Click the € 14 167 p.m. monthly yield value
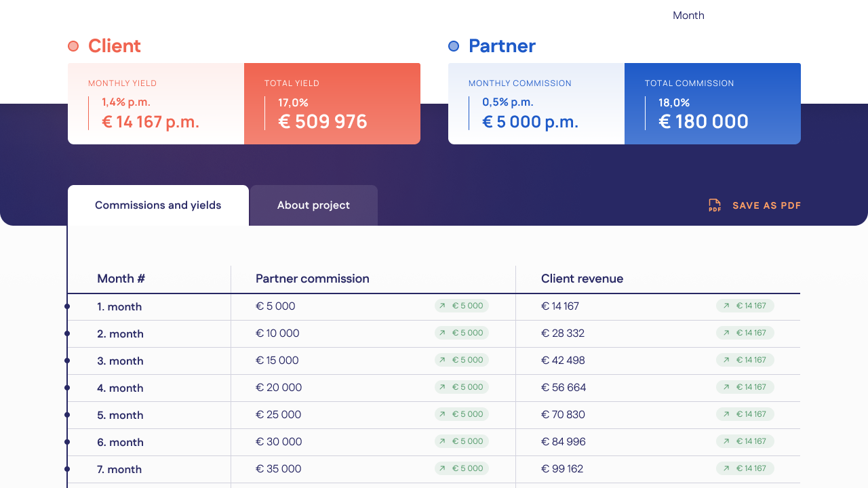Image resolution: width=868 pixels, height=488 pixels. [151, 122]
